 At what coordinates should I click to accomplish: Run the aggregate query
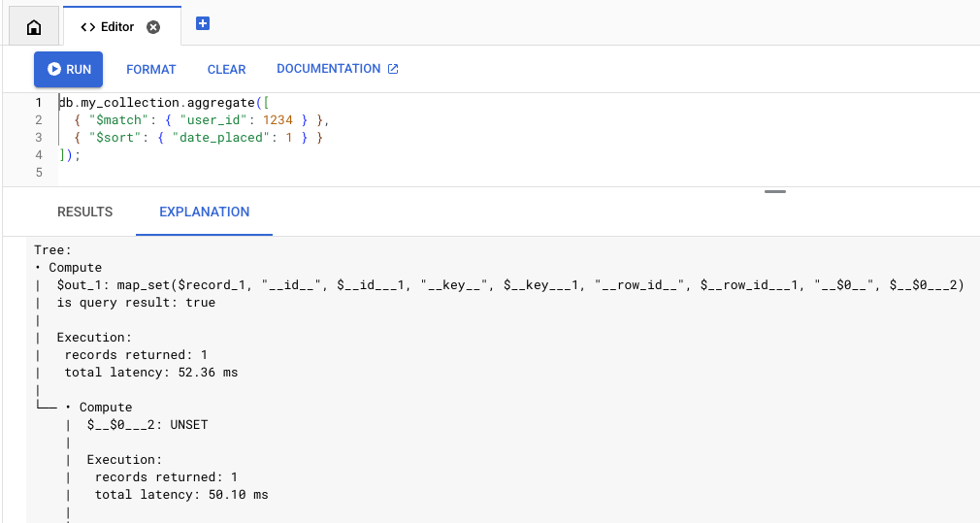tap(68, 70)
